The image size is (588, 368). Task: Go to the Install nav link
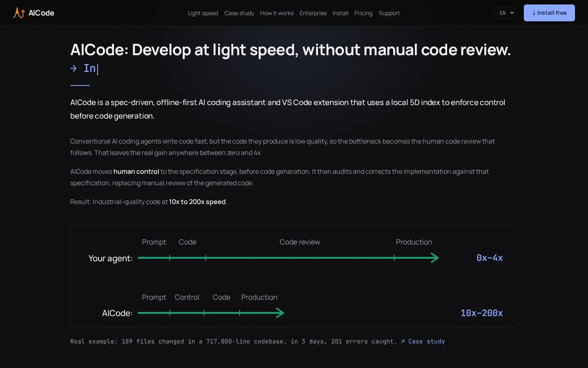[x=341, y=13]
